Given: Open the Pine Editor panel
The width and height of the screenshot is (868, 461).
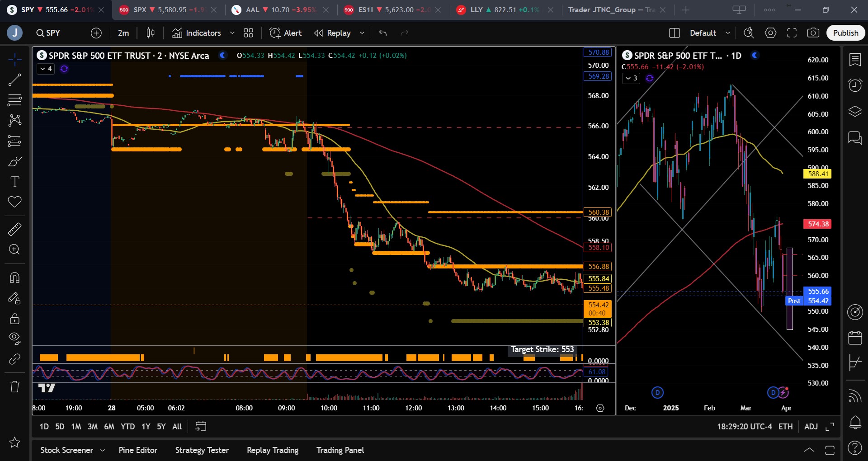Looking at the screenshot, I should click(138, 450).
